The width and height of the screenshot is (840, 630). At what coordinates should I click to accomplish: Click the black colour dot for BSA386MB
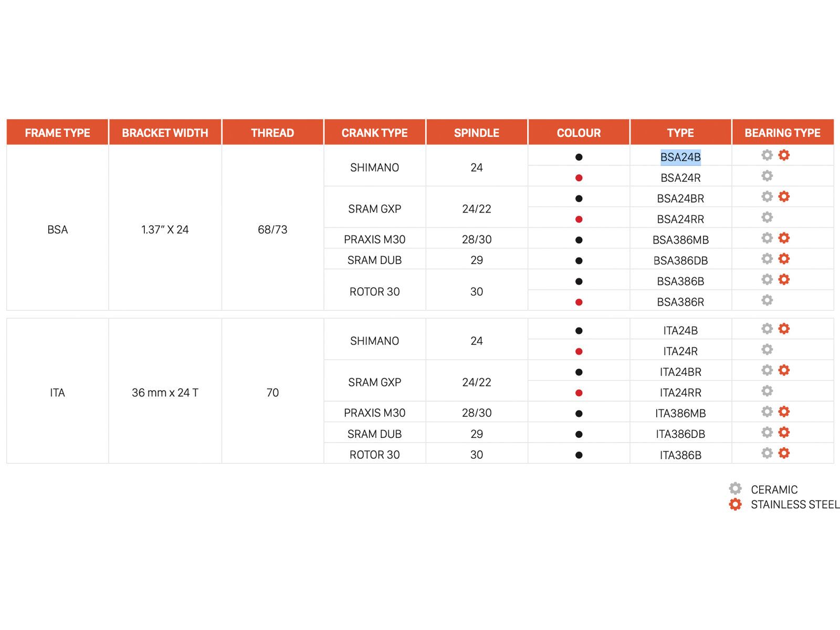point(579,240)
